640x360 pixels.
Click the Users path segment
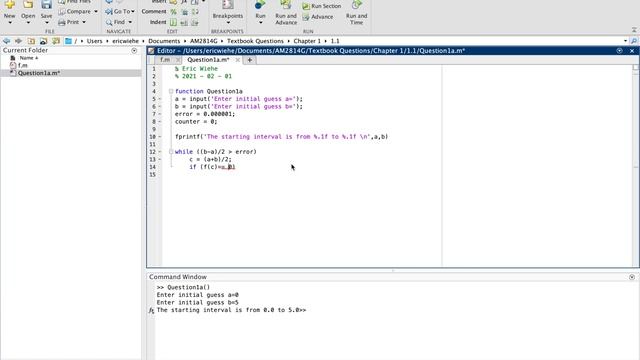pos(94,41)
